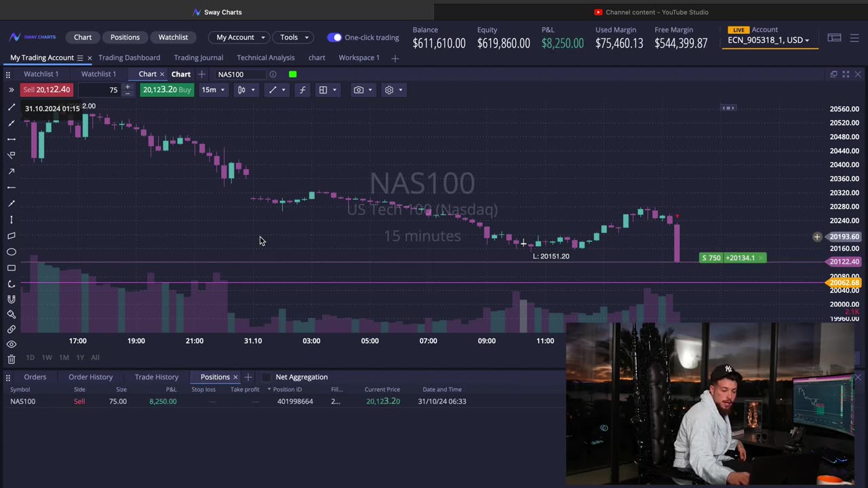The width and height of the screenshot is (868, 488).
Task: Click the Sell 20,122.40 button
Action: coord(46,89)
